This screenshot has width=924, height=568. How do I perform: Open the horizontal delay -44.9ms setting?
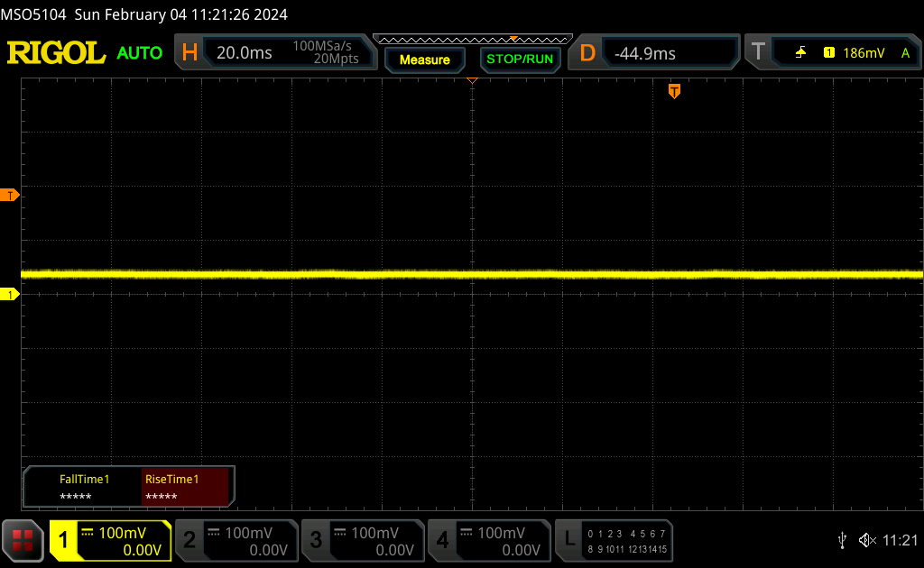(654, 53)
